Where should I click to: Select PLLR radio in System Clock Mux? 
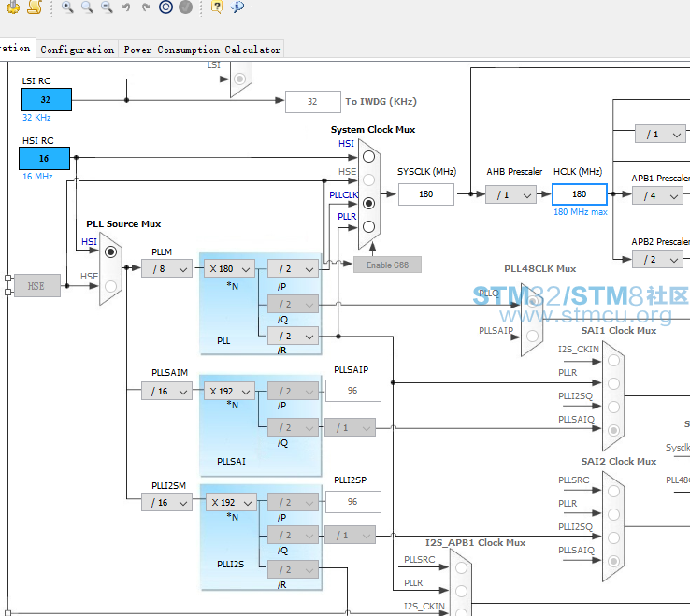368,226
